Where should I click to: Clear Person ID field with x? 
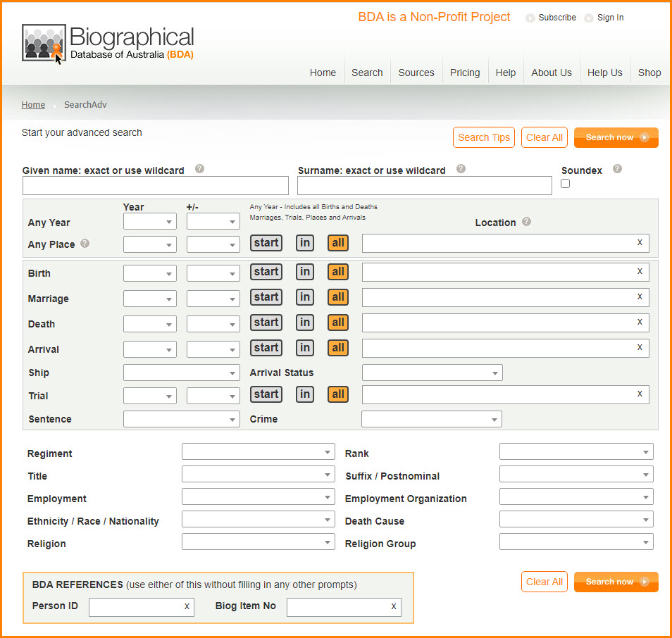187,606
